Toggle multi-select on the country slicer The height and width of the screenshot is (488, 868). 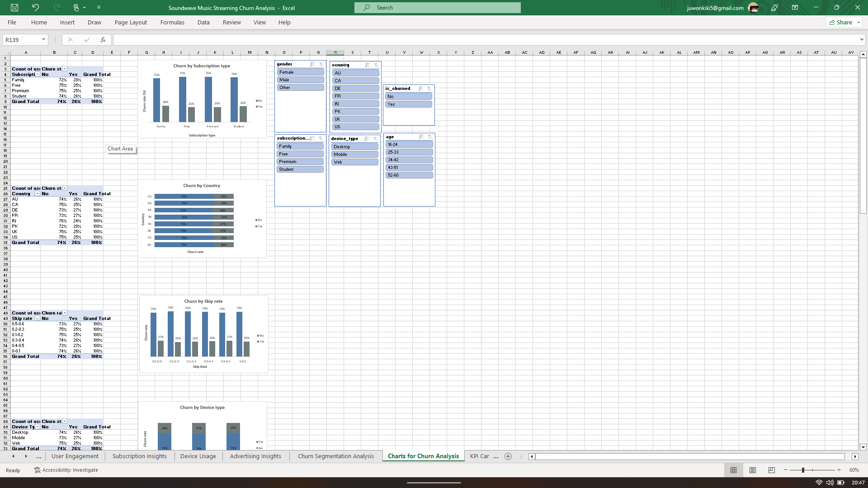(368, 65)
